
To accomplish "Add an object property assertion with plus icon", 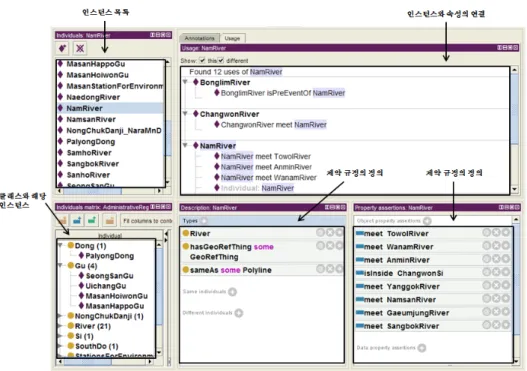I will click(427, 221).
